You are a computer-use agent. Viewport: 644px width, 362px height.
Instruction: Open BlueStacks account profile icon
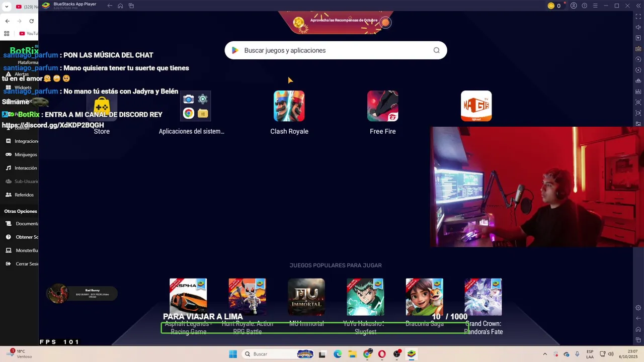[574, 6]
